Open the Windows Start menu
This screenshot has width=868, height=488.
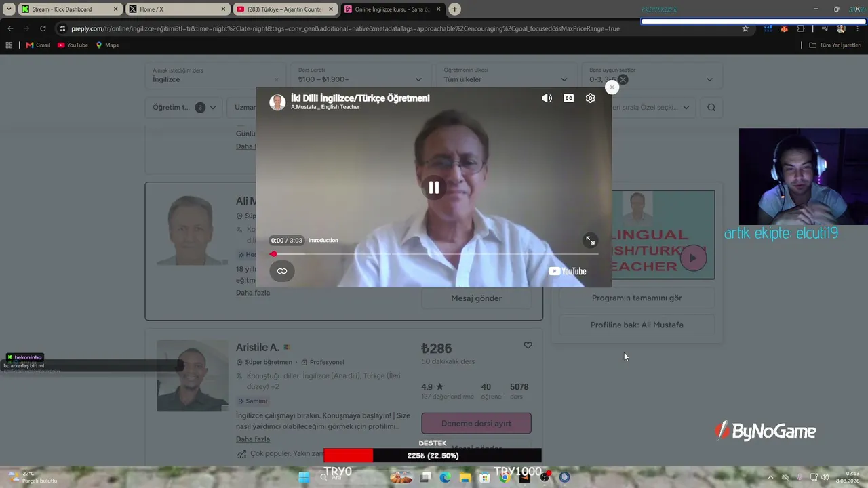click(x=304, y=477)
